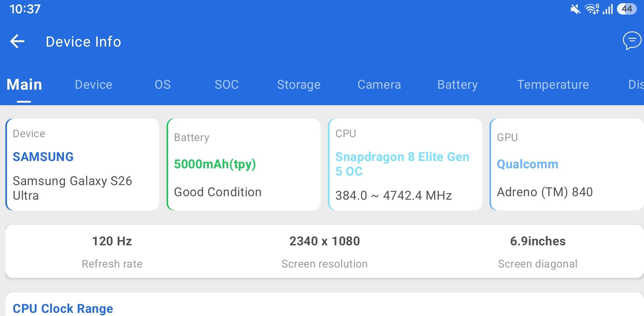
Task: Select the SOC tab
Action: 227,85
